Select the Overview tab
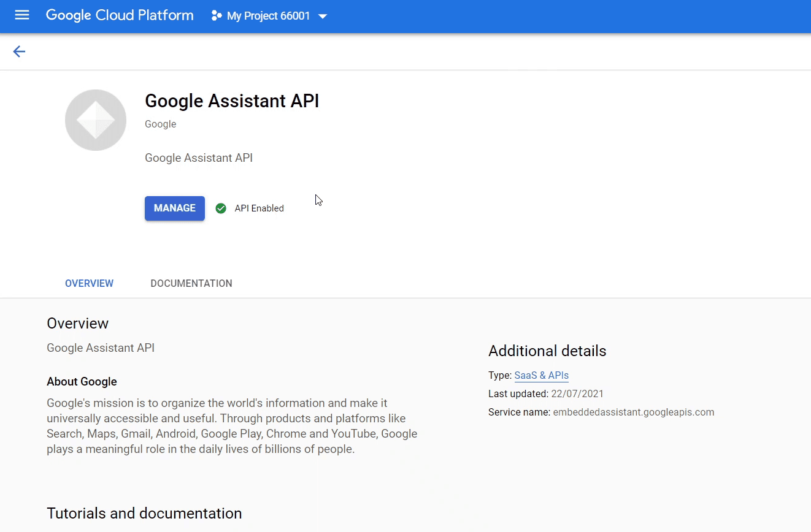811x532 pixels. coord(89,283)
